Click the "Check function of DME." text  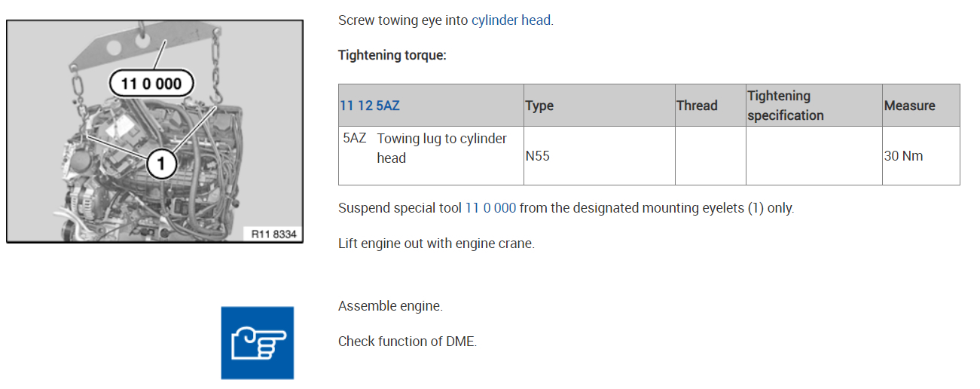tap(407, 341)
